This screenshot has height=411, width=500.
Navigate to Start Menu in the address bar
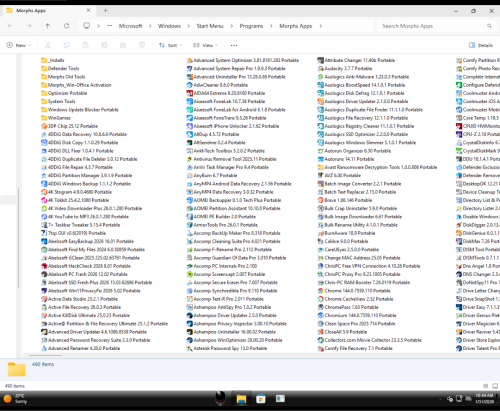[210, 26]
